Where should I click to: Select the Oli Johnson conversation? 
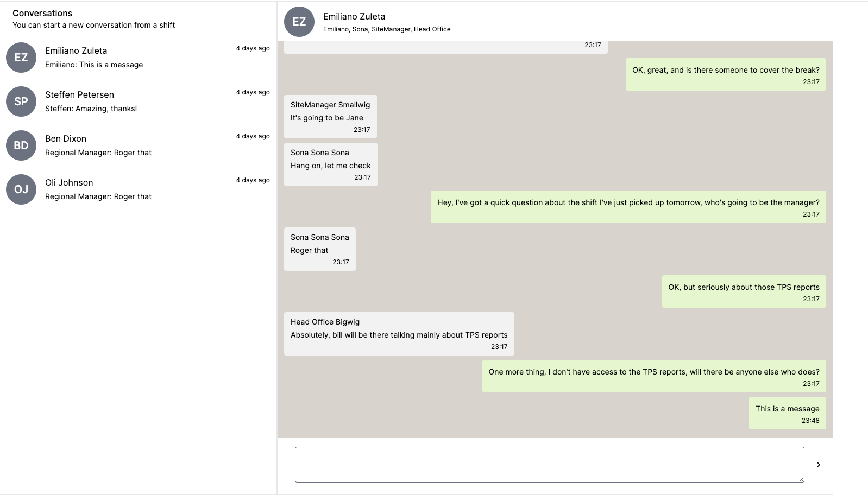click(x=136, y=189)
